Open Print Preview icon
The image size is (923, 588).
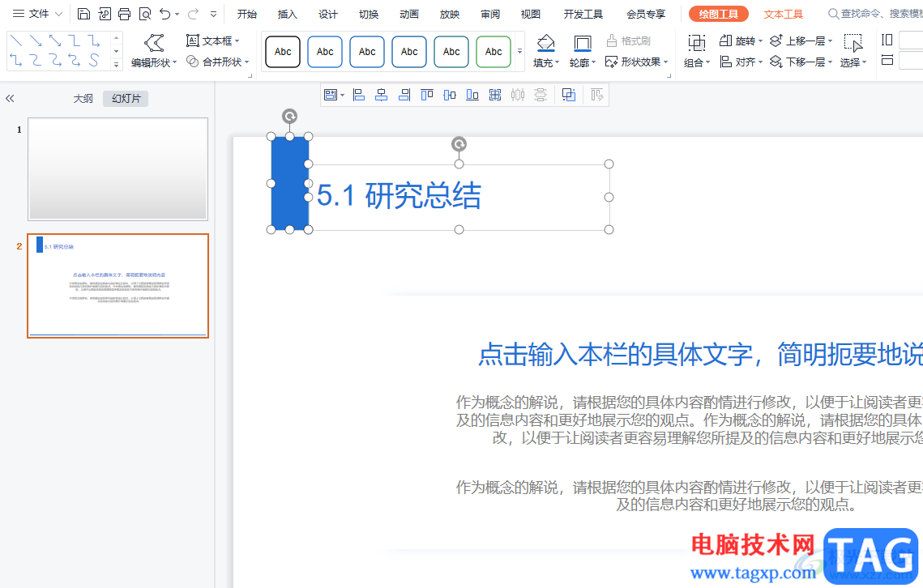coord(145,14)
